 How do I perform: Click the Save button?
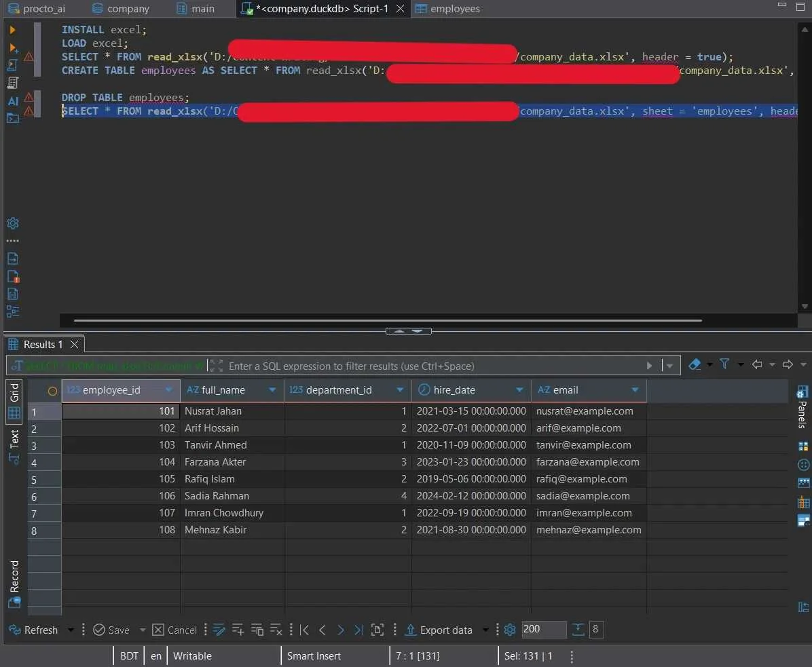coord(111,630)
